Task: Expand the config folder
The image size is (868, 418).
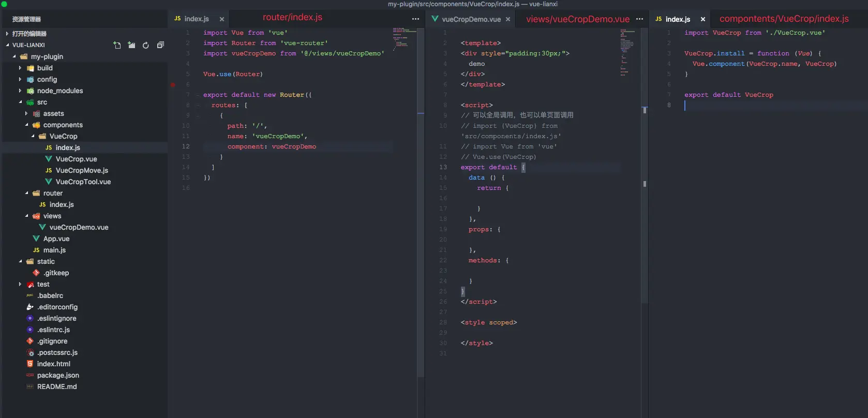Action: click(20, 79)
